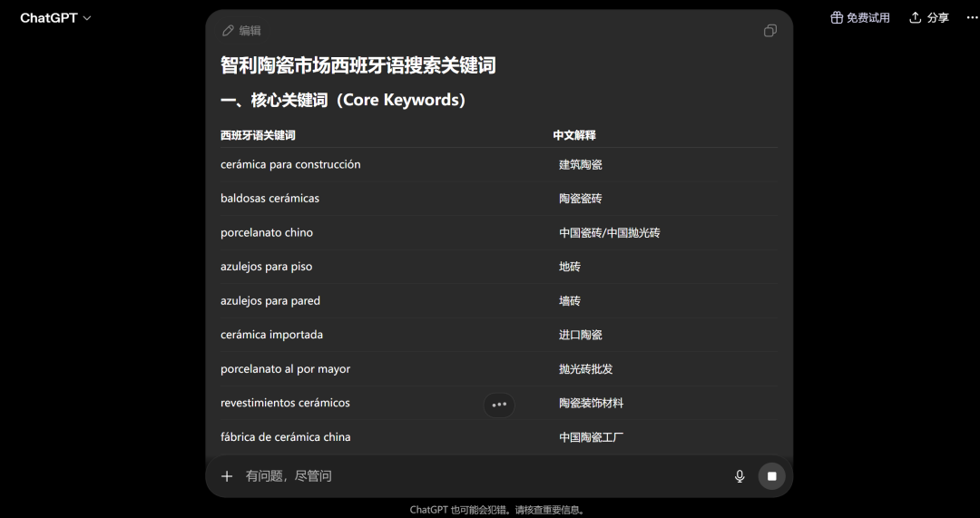Click the translation 进口陶瓷
This screenshot has height=518, width=980.
(581, 335)
